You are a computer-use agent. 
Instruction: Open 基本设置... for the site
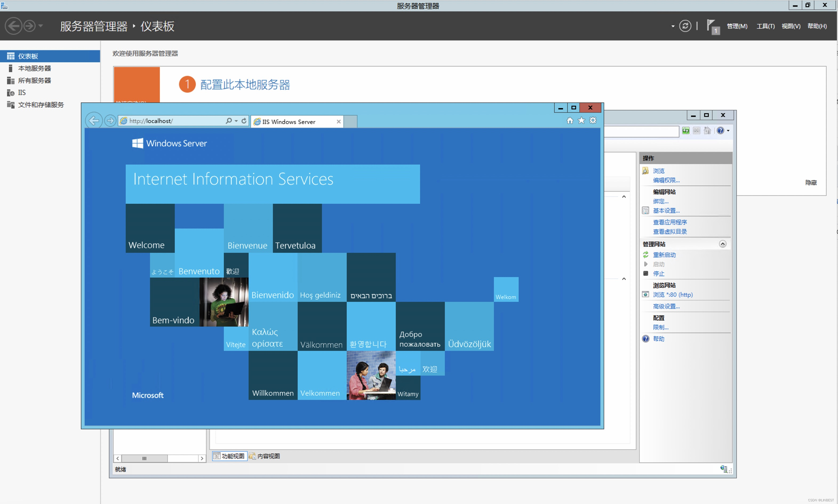[666, 211]
